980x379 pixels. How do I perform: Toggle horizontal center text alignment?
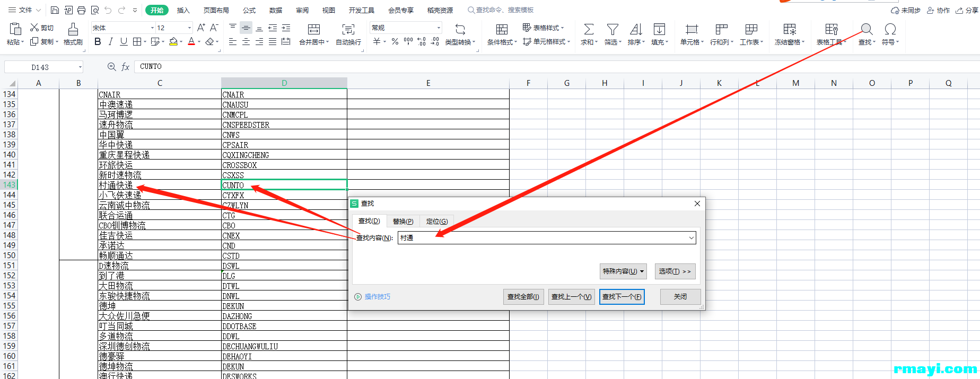coord(246,41)
